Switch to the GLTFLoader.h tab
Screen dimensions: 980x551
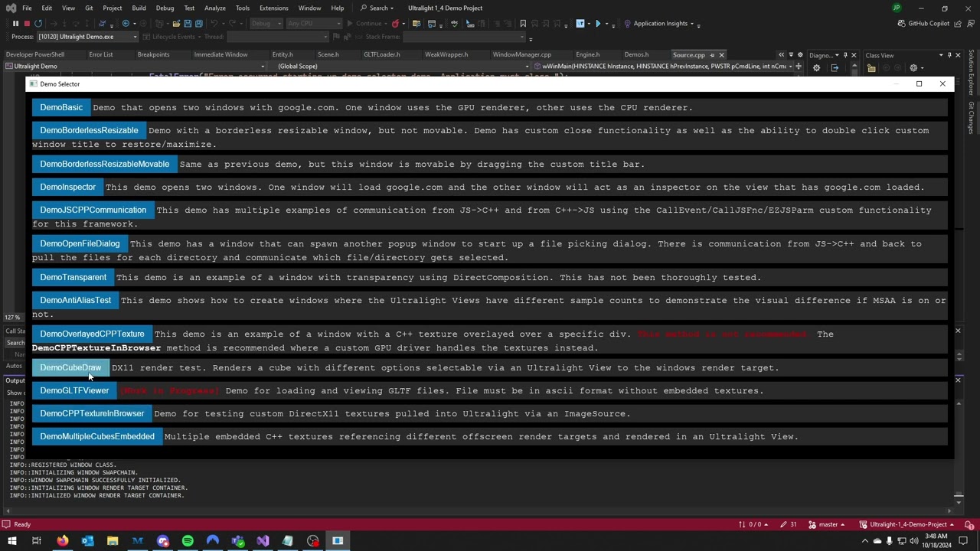click(382, 55)
